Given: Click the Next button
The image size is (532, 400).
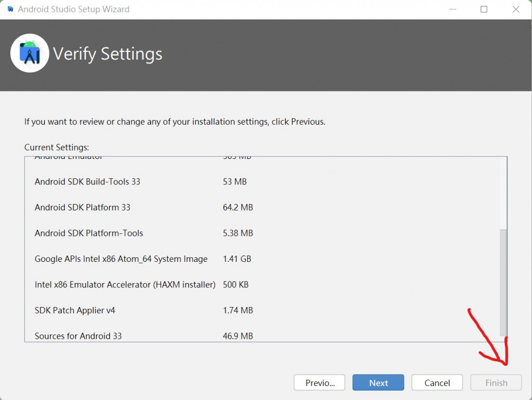Looking at the screenshot, I should [x=378, y=383].
